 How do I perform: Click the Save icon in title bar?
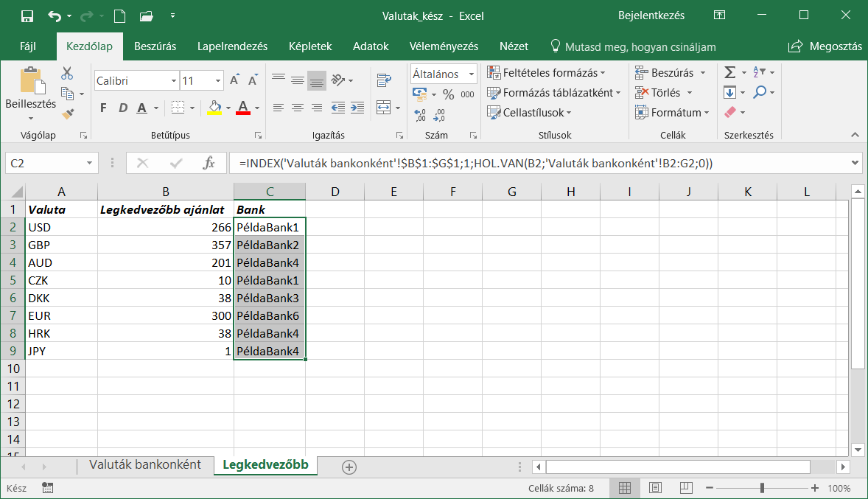27,15
